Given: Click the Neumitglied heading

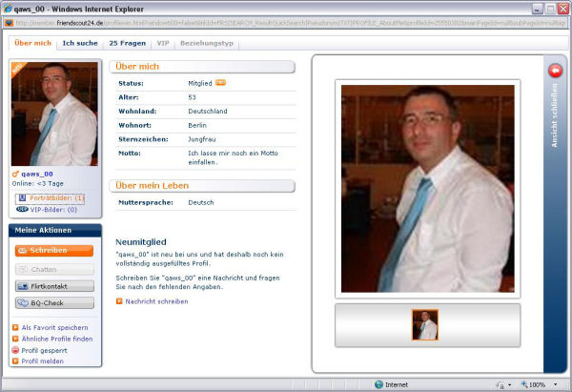Looking at the screenshot, I should coord(141,242).
